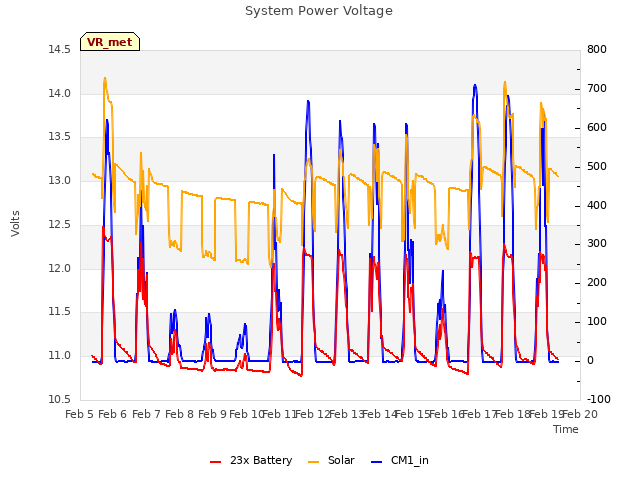Click the blue CM1_in legend swatch

click(x=376, y=462)
